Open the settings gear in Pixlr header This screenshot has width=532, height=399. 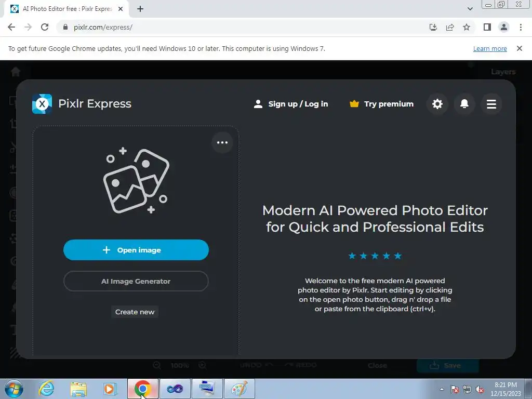pyautogui.click(x=437, y=104)
